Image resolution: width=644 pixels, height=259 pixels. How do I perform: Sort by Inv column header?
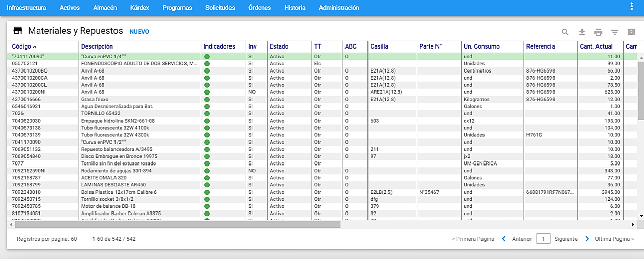tap(252, 46)
